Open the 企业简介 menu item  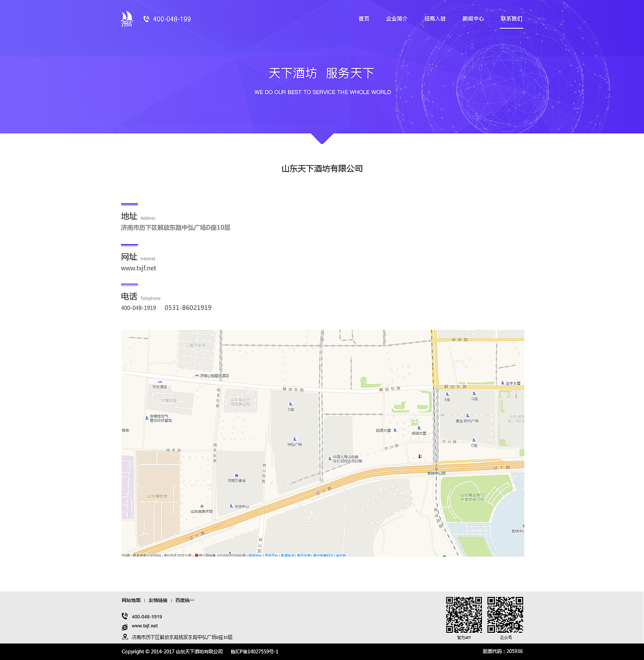397,19
